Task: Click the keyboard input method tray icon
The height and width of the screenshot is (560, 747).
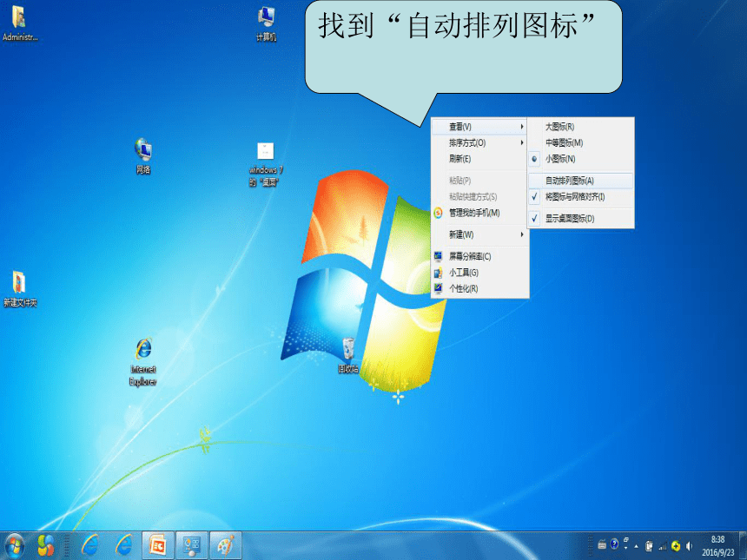Action: pyautogui.click(x=602, y=544)
